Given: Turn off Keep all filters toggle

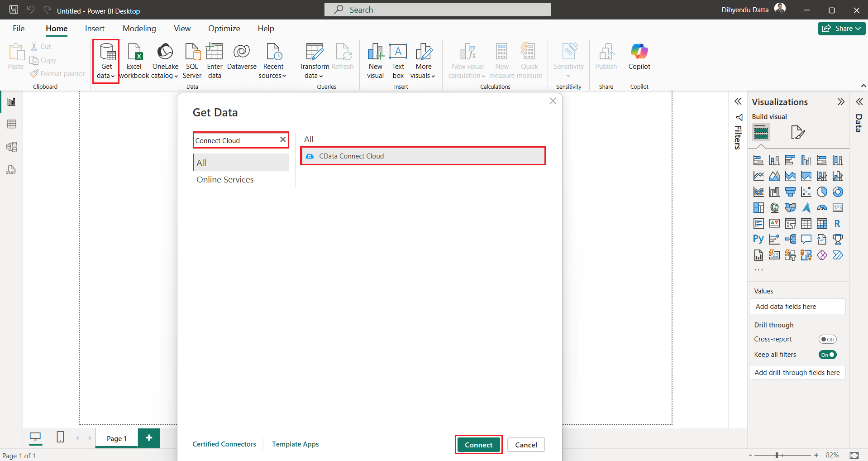Looking at the screenshot, I should coord(827,355).
